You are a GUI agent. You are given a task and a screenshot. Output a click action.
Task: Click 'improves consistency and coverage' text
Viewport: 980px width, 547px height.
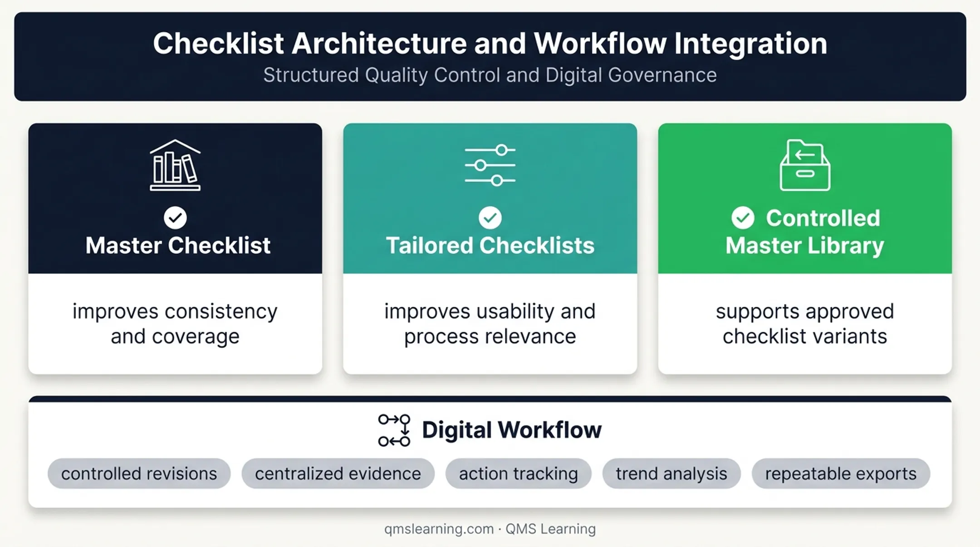(x=175, y=324)
